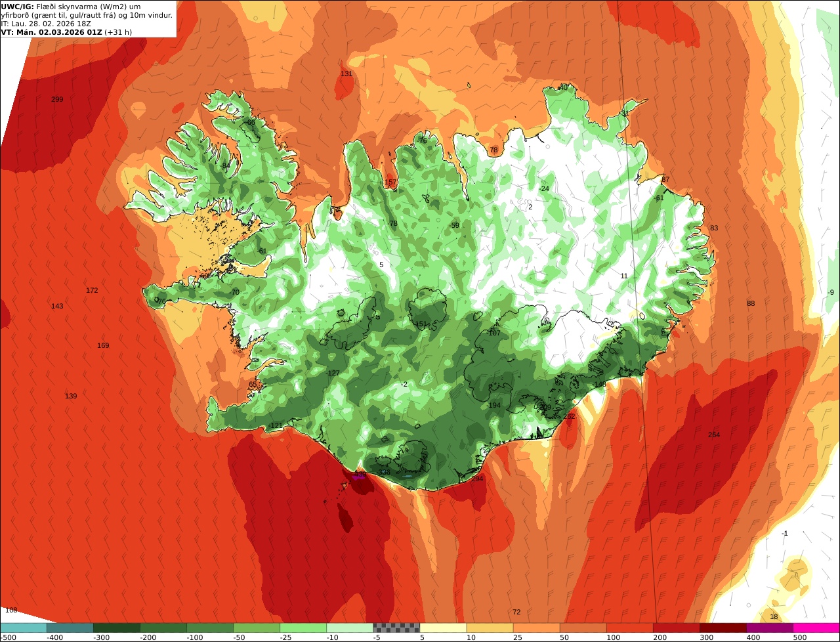Image resolution: width=840 pixels, height=642 pixels.
Task: Click the -100 to -50 green legend swatch
Action: pyautogui.click(x=210, y=628)
